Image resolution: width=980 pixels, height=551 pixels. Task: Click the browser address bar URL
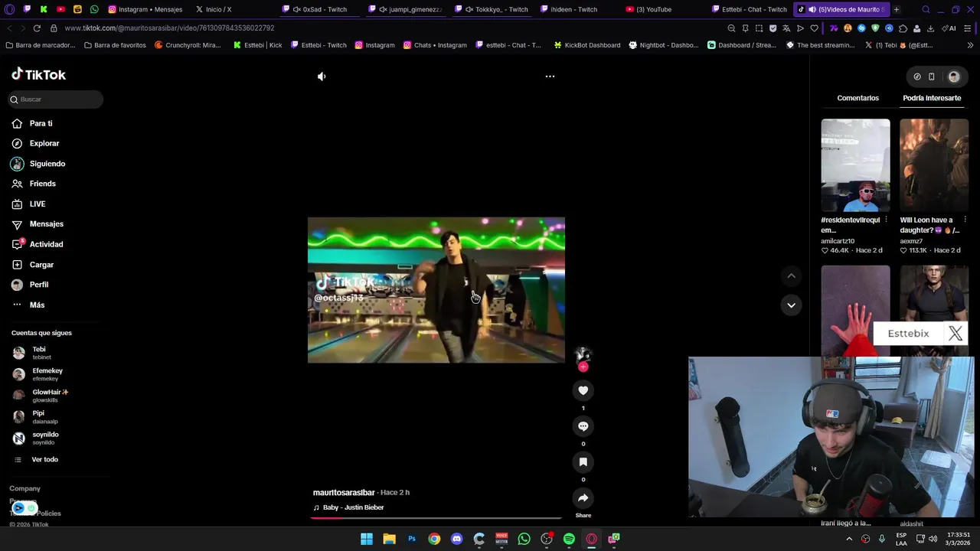point(170,28)
